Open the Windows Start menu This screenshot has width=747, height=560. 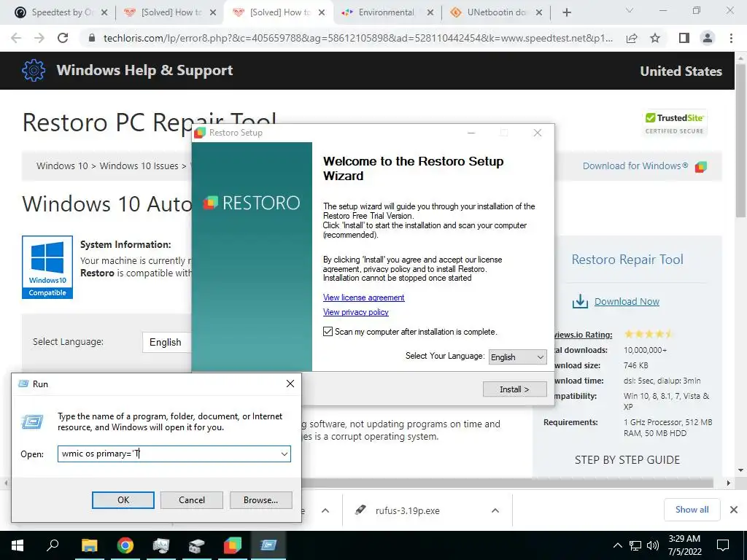pyautogui.click(x=18, y=545)
